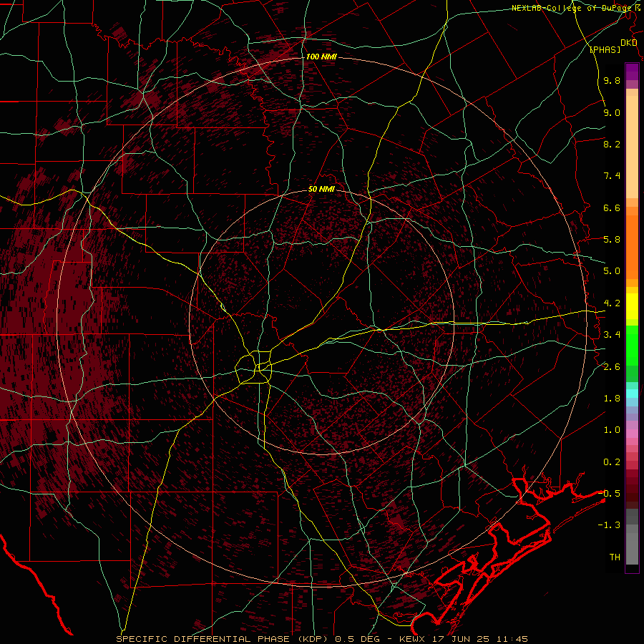
Task: Pick the yellow color bar segment near 4.2
Action: coord(632,306)
